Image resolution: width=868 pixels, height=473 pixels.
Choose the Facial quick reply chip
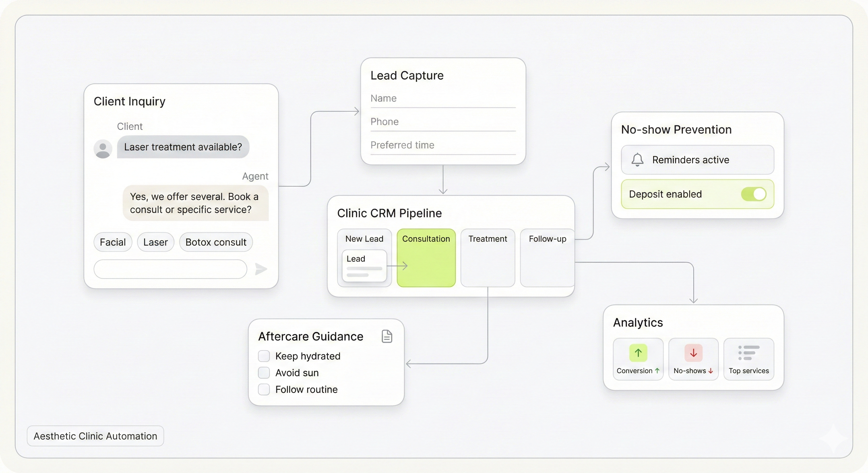(x=113, y=242)
